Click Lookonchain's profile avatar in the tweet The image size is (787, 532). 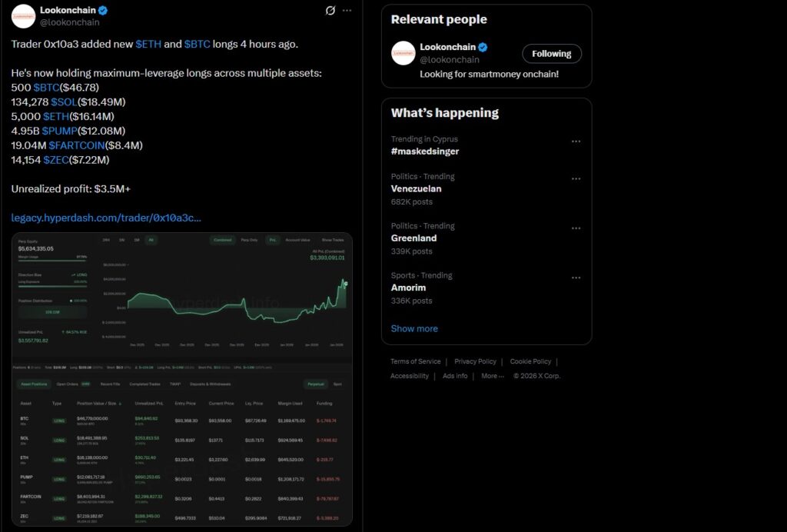tap(23, 16)
